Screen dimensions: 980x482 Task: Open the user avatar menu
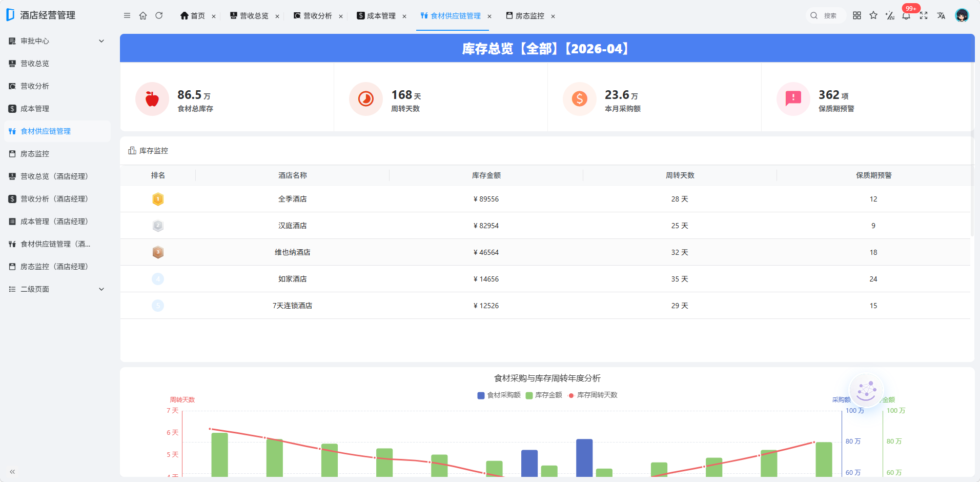click(x=962, y=15)
